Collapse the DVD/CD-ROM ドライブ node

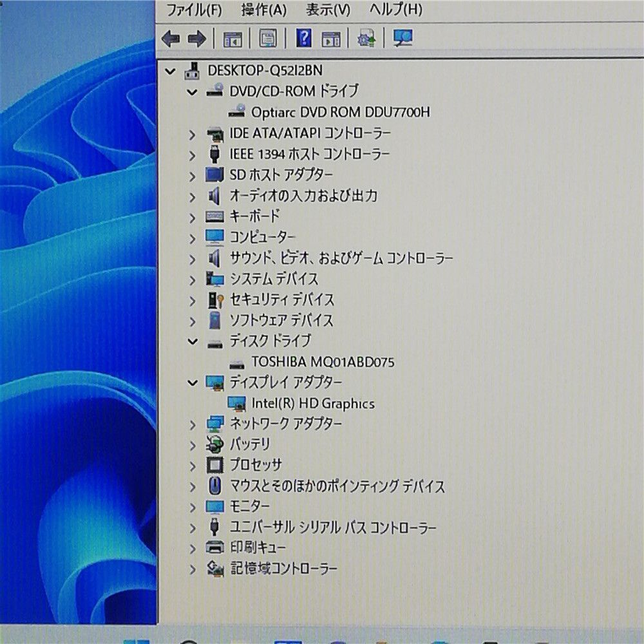click(192, 92)
